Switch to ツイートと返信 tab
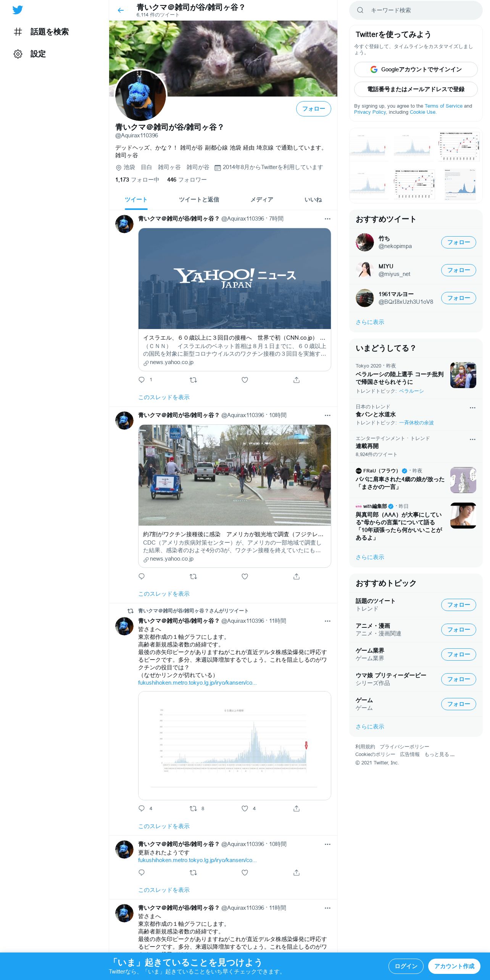 point(199,200)
